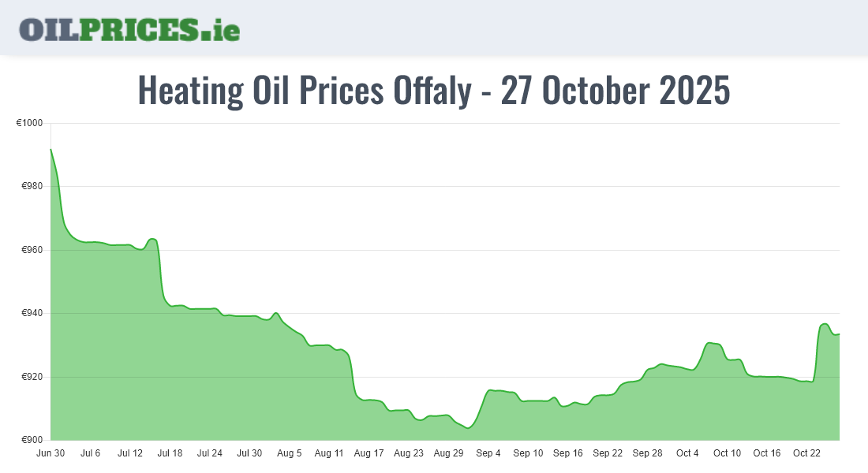Click the €980 price axis label

[x=32, y=187]
